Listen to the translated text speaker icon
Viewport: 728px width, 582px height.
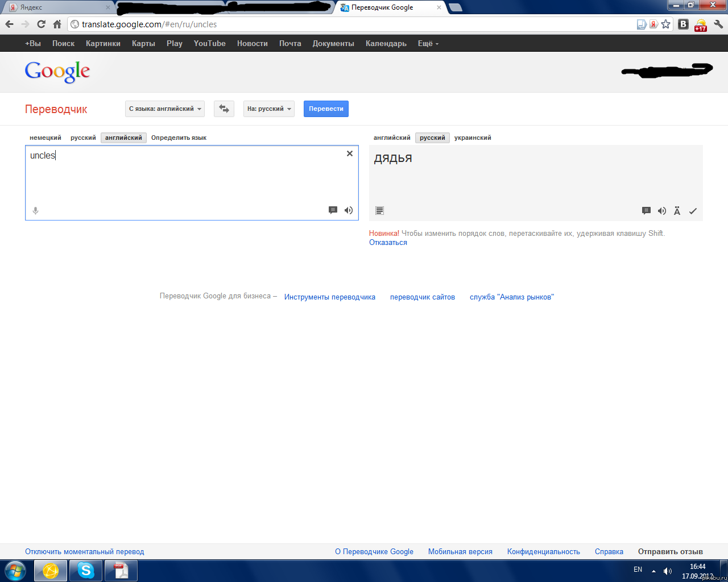662,211
